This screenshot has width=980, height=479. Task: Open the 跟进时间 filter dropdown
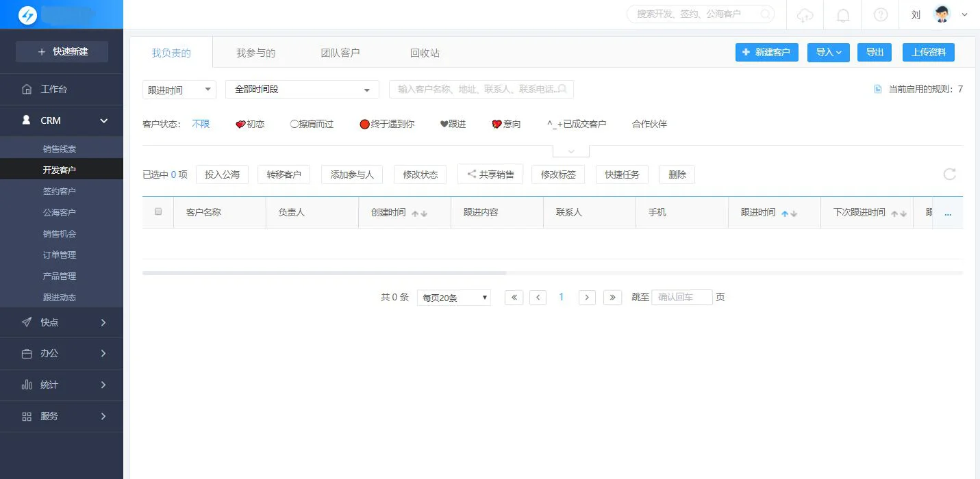pyautogui.click(x=179, y=89)
